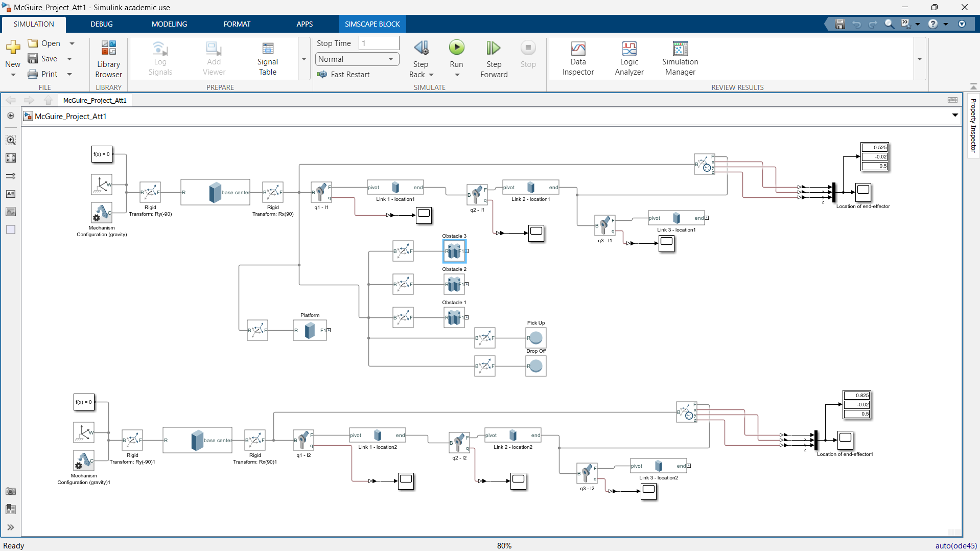Select the Pick Up sphere block
980x551 pixels.
pos(535,338)
